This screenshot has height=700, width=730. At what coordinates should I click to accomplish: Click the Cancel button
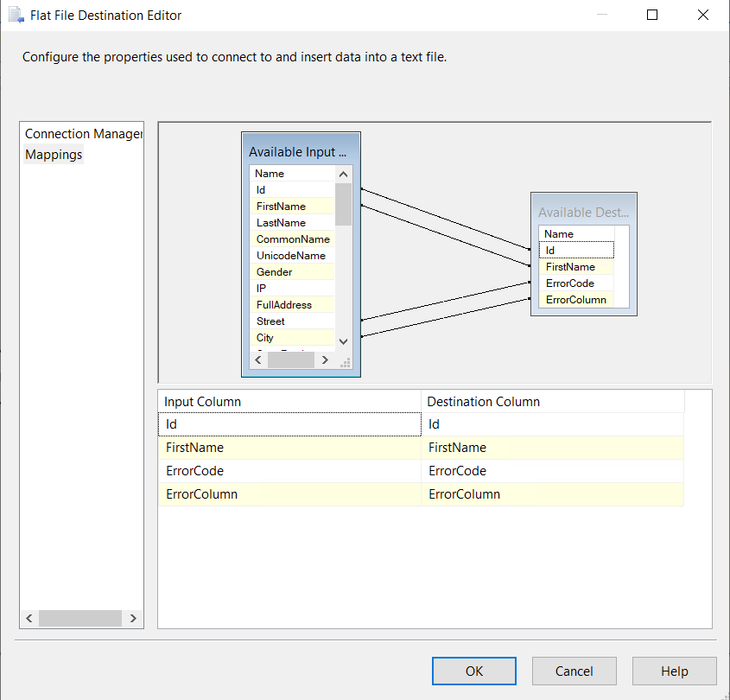click(x=574, y=671)
